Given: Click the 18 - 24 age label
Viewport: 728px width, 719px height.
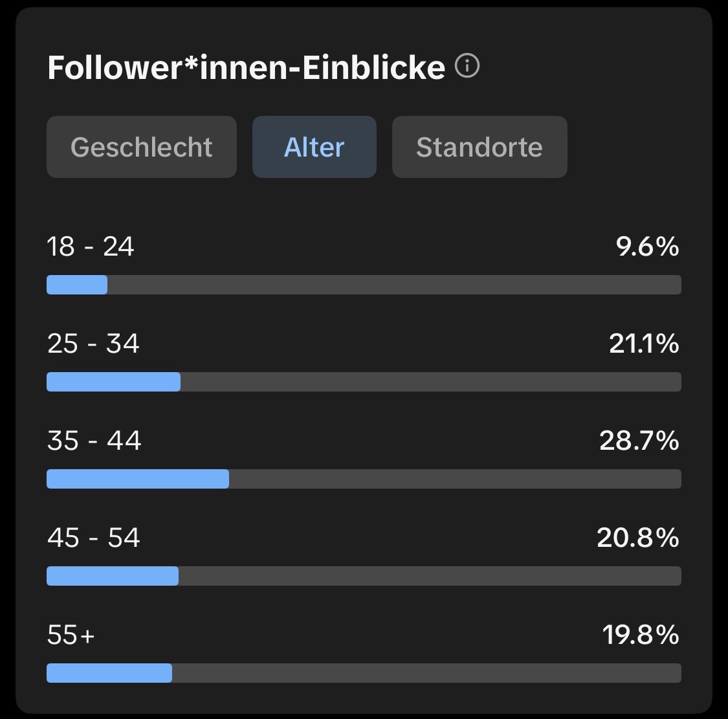Looking at the screenshot, I should point(91,247).
